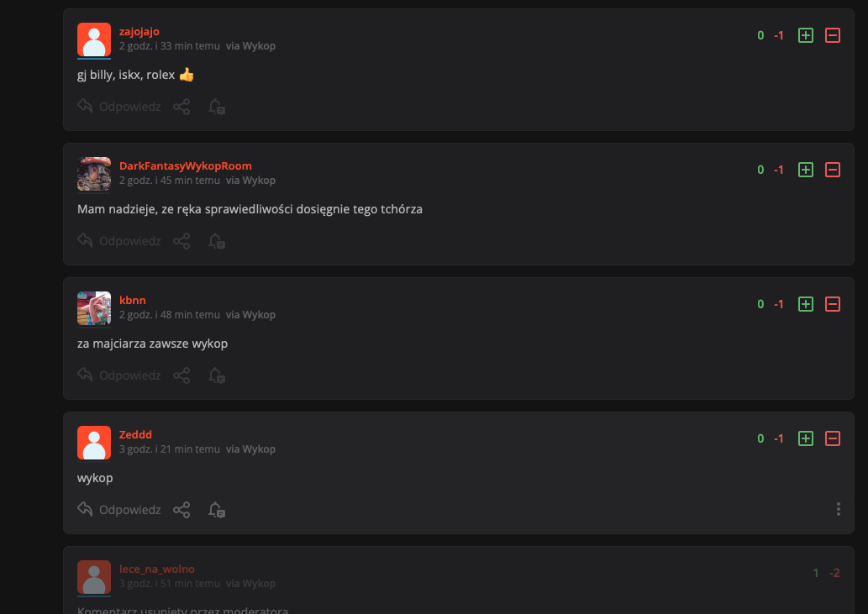
Task: Enable bell notifications for DarkFantasyWykopRoom's comment
Action: point(217,241)
